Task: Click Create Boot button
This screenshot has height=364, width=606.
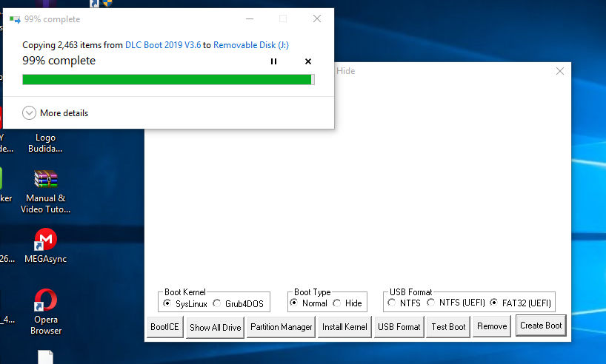Action: click(x=541, y=326)
